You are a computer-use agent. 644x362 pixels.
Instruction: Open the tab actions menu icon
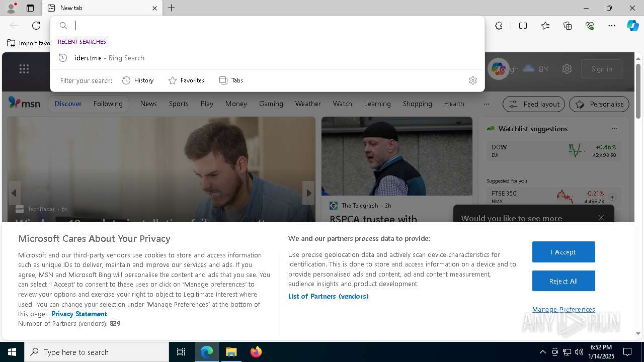pos(30,8)
